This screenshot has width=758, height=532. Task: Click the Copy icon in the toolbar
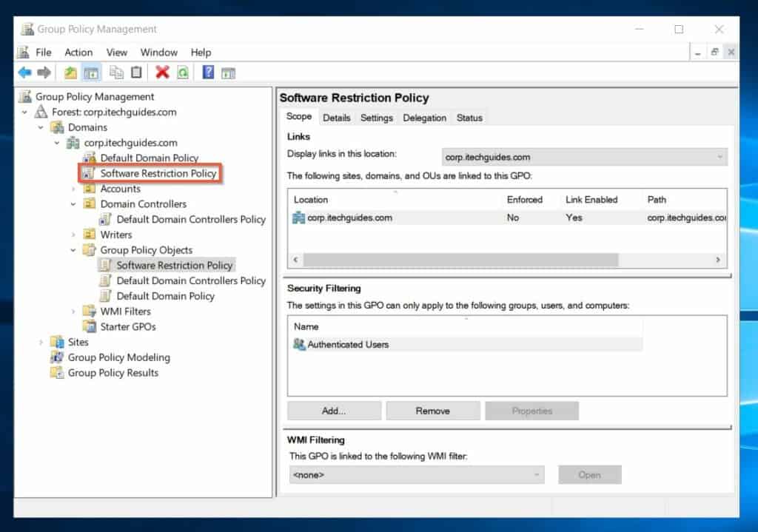116,73
